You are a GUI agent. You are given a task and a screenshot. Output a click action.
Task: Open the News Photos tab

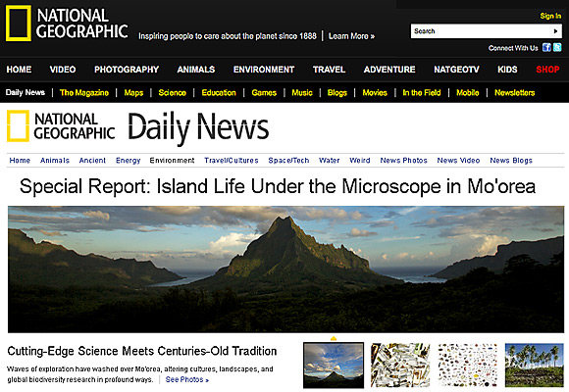click(x=404, y=161)
